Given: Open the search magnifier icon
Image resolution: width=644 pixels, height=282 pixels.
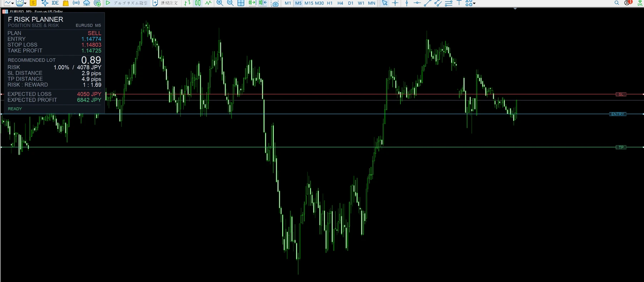Looking at the screenshot, I should click(617, 3).
